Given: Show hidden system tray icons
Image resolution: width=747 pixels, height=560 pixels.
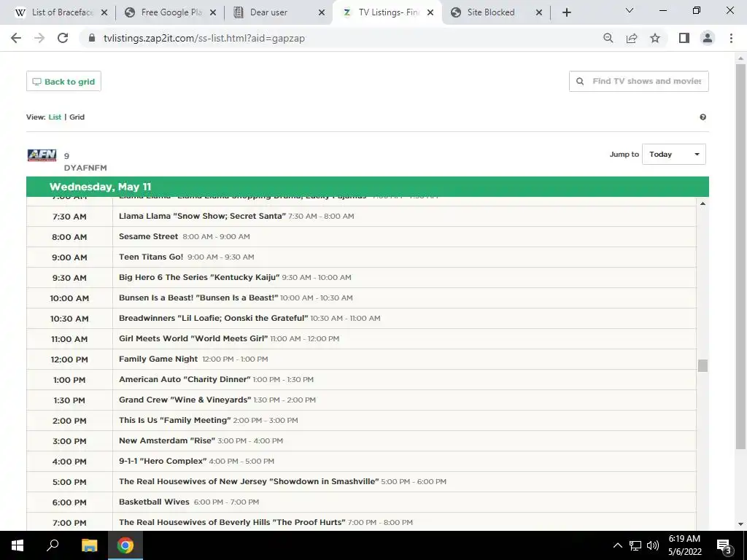Looking at the screenshot, I should [x=617, y=545].
